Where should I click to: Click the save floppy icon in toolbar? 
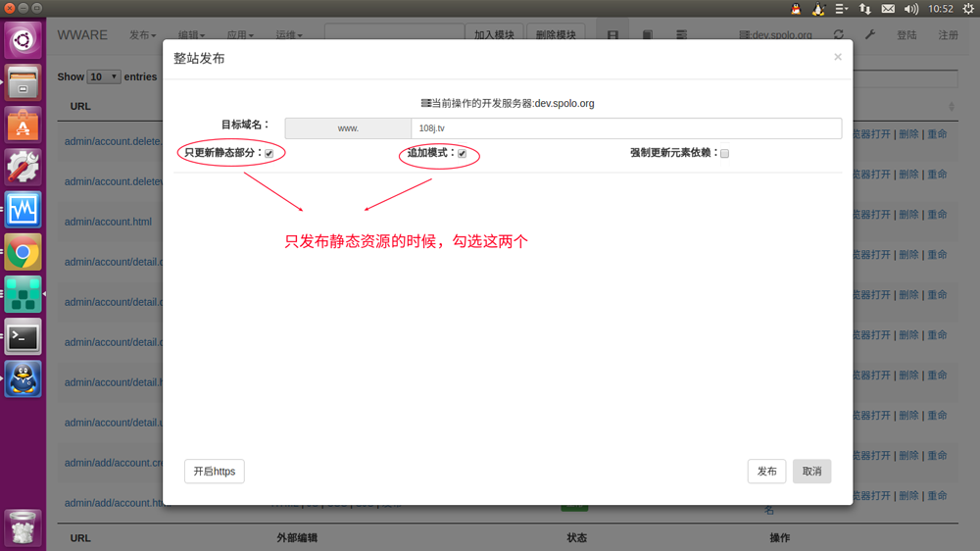point(612,35)
